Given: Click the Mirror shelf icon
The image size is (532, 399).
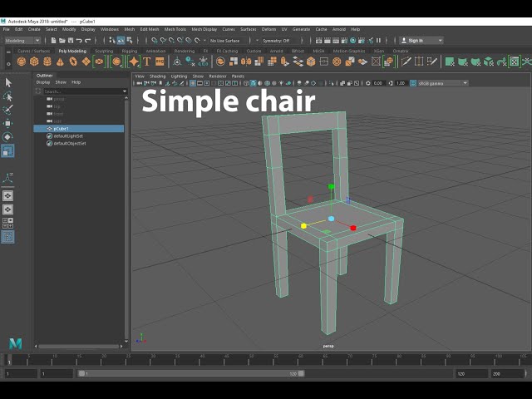Looking at the screenshot, I should click(x=246, y=62).
